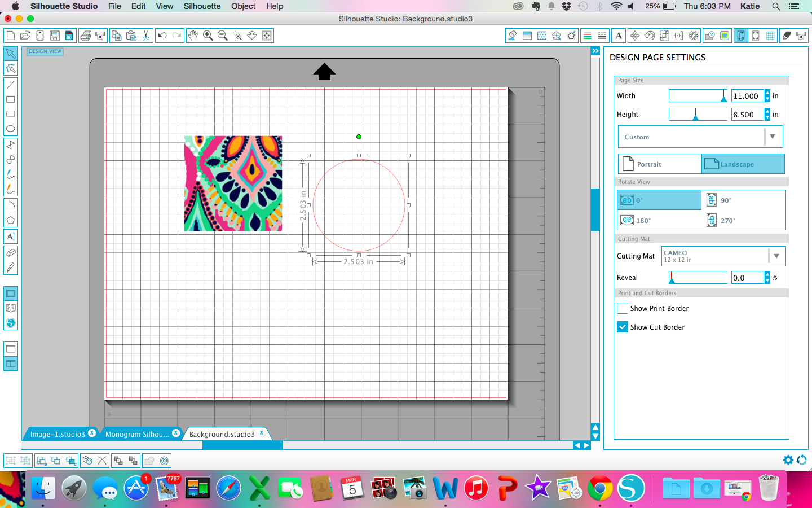Close the Background.studio3 tab
The width and height of the screenshot is (812, 508).
tap(262, 433)
